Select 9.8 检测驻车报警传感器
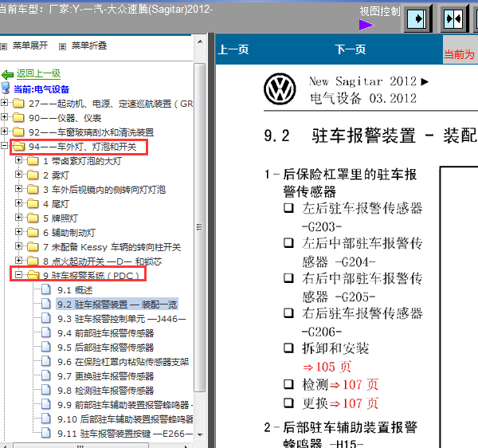 (x=106, y=391)
